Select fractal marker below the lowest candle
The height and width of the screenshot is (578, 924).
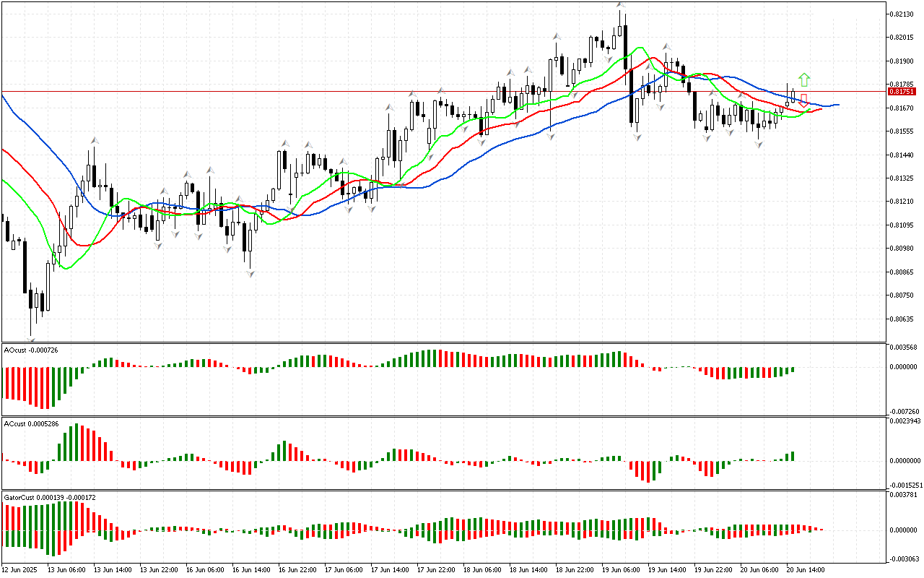(x=31, y=338)
